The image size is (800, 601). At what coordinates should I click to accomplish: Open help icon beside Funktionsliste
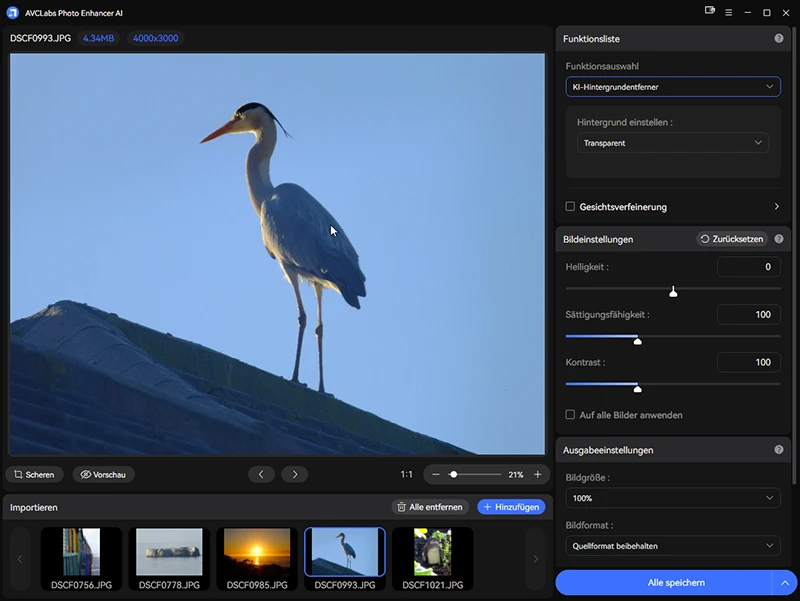tap(779, 38)
